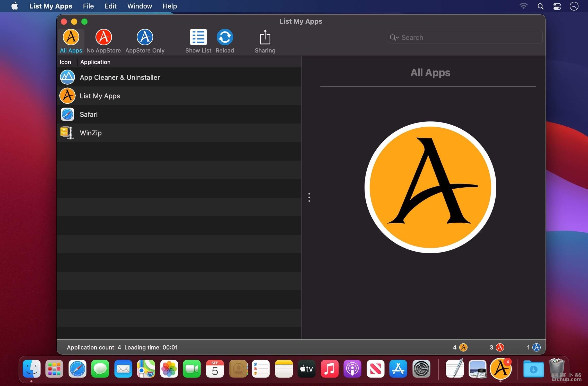Select the All Apps filter icon
588x386 pixels.
pos(71,37)
